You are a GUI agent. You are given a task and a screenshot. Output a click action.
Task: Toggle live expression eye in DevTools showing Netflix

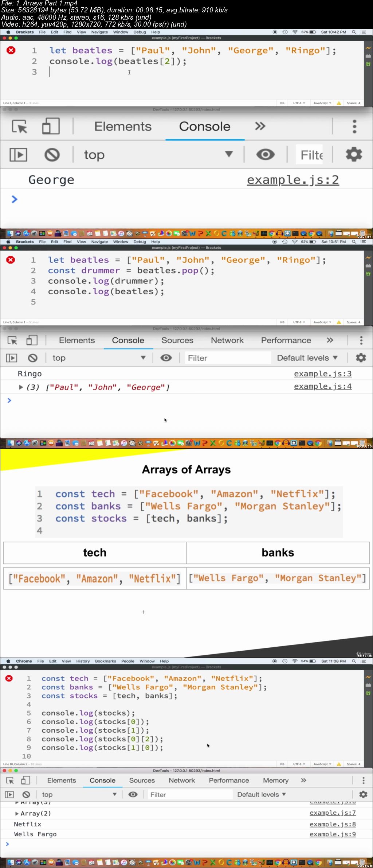(x=133, y=794)
